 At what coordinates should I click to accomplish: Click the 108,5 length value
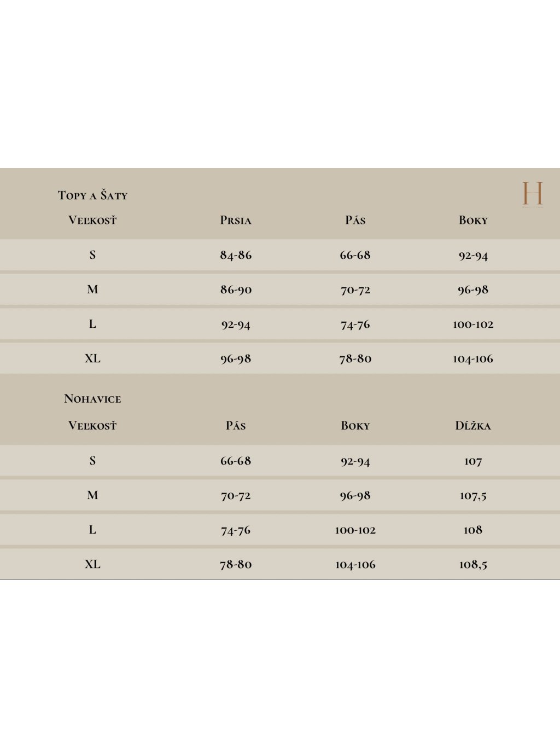(473, 564)
